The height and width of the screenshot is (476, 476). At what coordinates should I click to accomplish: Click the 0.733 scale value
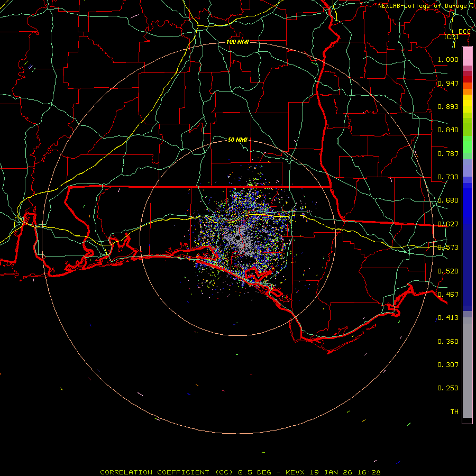(448, 177)
